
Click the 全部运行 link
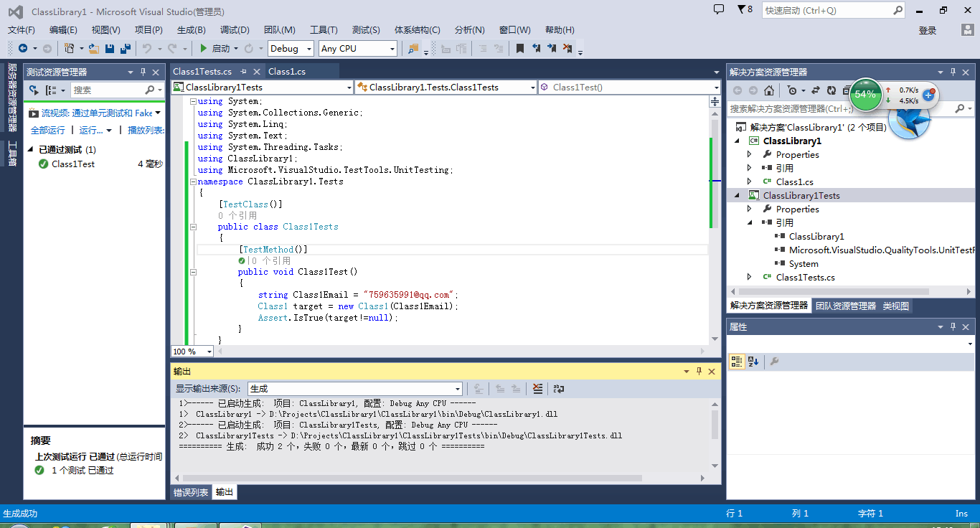click(47, 130)
